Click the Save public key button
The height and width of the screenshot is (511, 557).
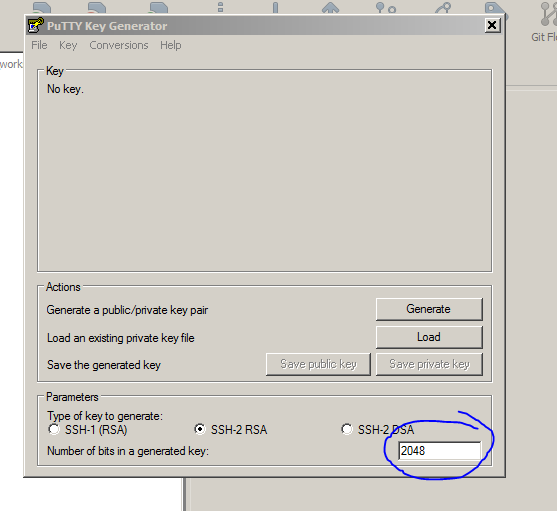(x=318, y=364)
